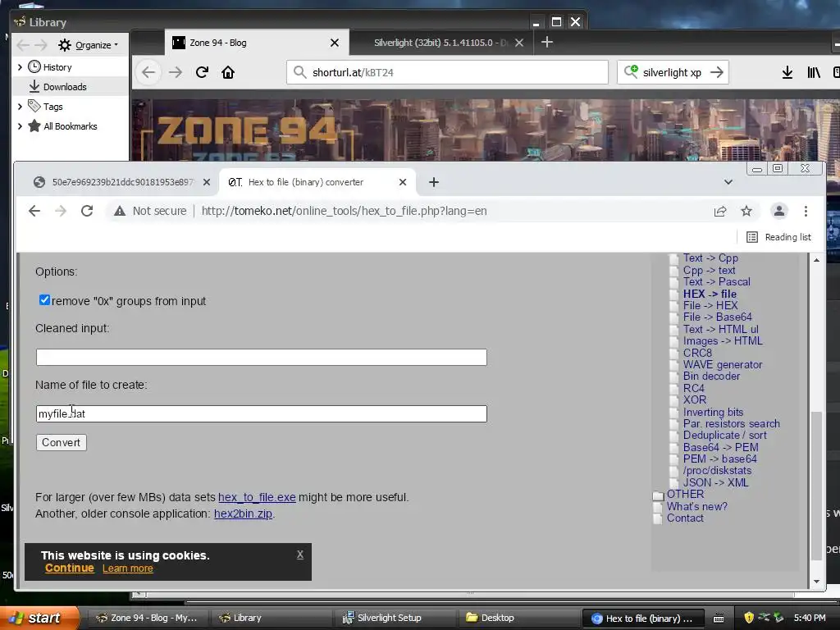840x630 pixels.
Task: Download hex_to_file.exe link
Action: (257, 497)
